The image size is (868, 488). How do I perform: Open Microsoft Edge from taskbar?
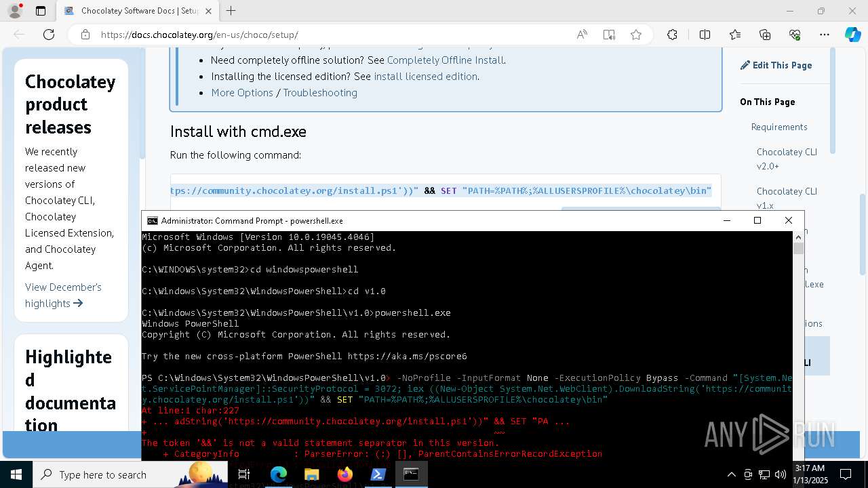(279, 474)
